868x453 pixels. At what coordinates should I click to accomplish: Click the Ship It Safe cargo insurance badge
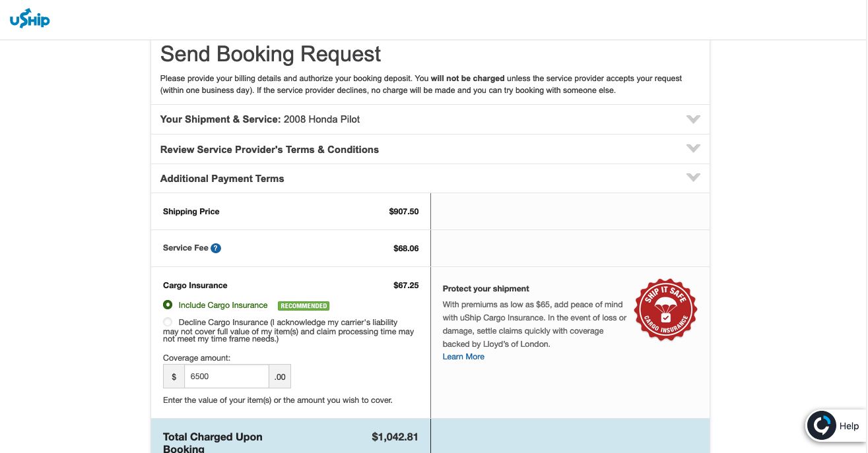(665, 310)
